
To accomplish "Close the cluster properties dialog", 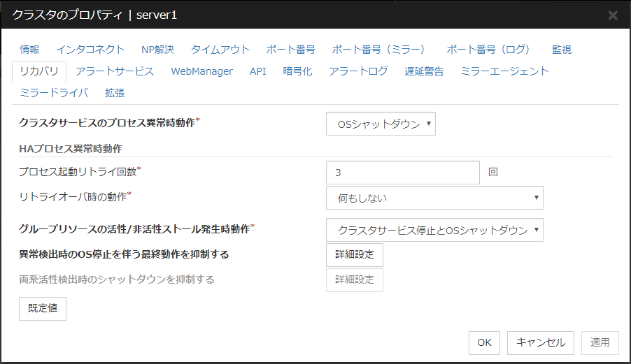I will point(612,15).
